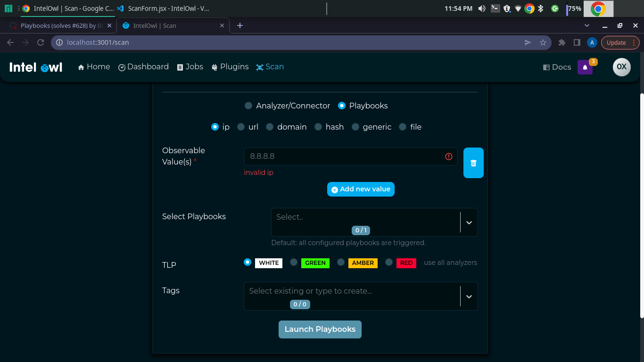
Task: Click the shield security tray icon
Action: 507,8
